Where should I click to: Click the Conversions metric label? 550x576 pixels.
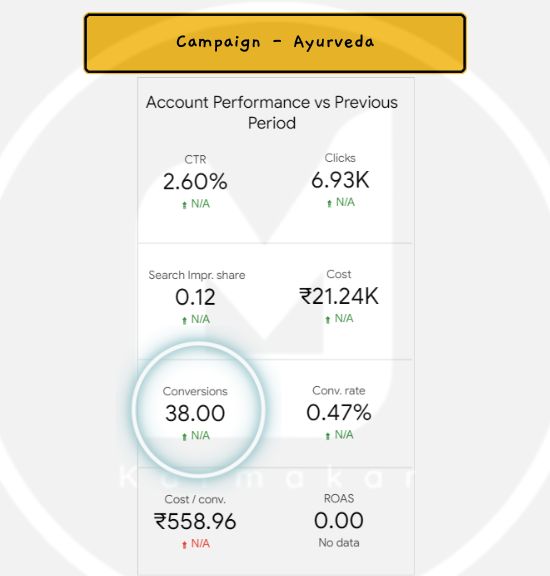click(x=195, y=391)
